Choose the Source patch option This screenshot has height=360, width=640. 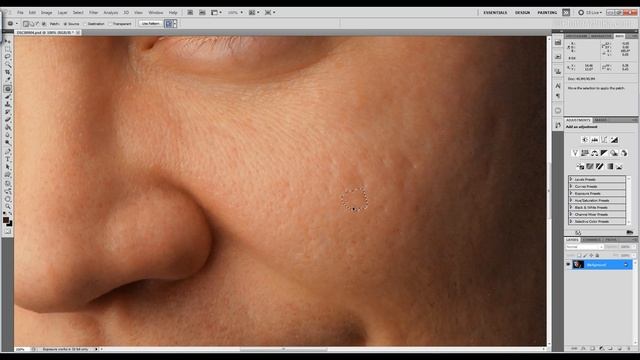point(71,24)
